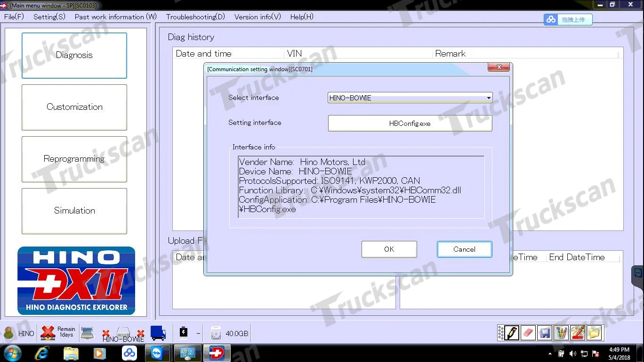Click the HINO user avatar icon

(x=8, y=333)
